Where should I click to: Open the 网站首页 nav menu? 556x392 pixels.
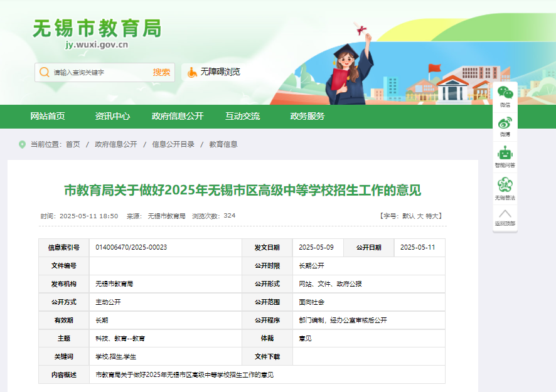coord(48,116)
